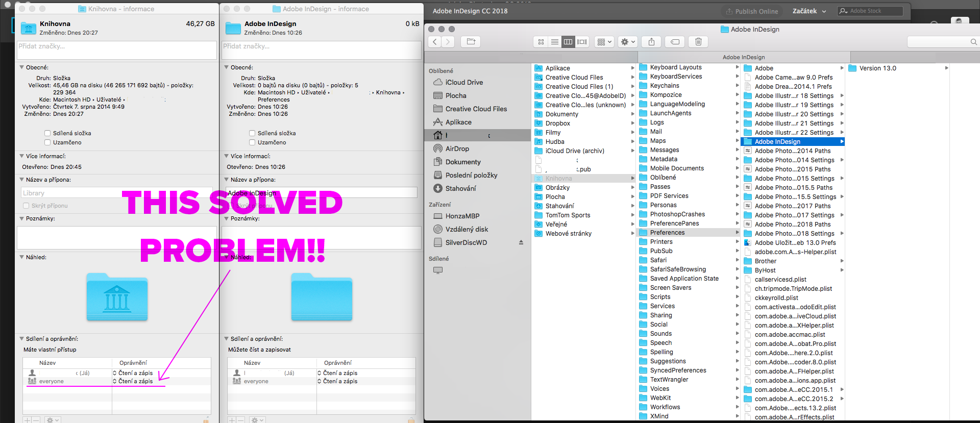This screenshot has height=423, width=980.
Task: Collapse Obecné section in Adobe InDesign info
Action: pyautogui.click(x=226, y=67)
